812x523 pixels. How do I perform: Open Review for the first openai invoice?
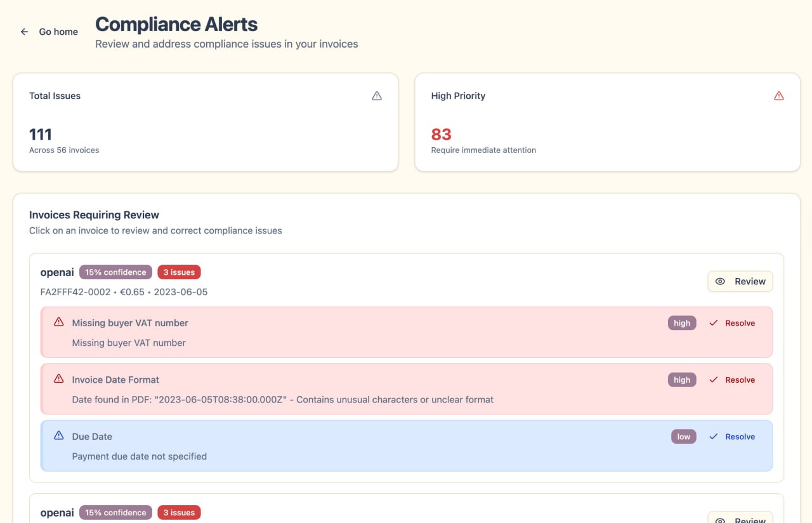(740, 282)
